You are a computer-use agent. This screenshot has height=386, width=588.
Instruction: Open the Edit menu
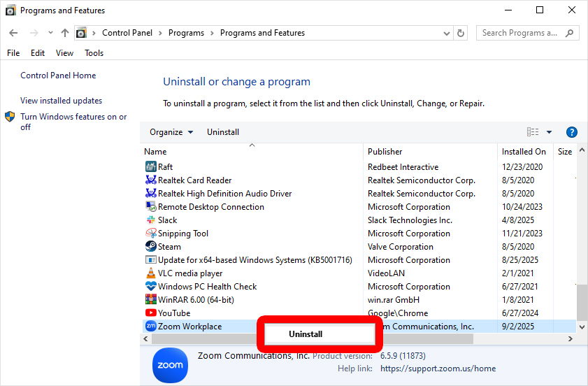point(38,53)
